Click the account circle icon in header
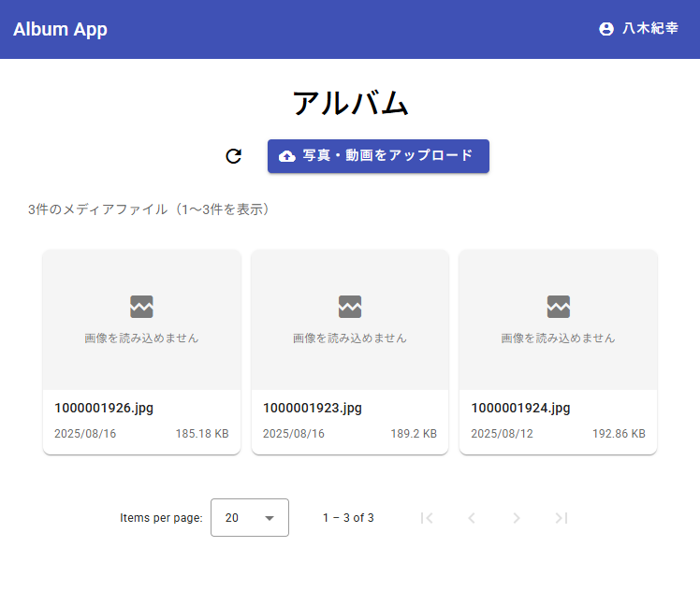Viewport: 700px width, 605px height. (x=605, y=29)
